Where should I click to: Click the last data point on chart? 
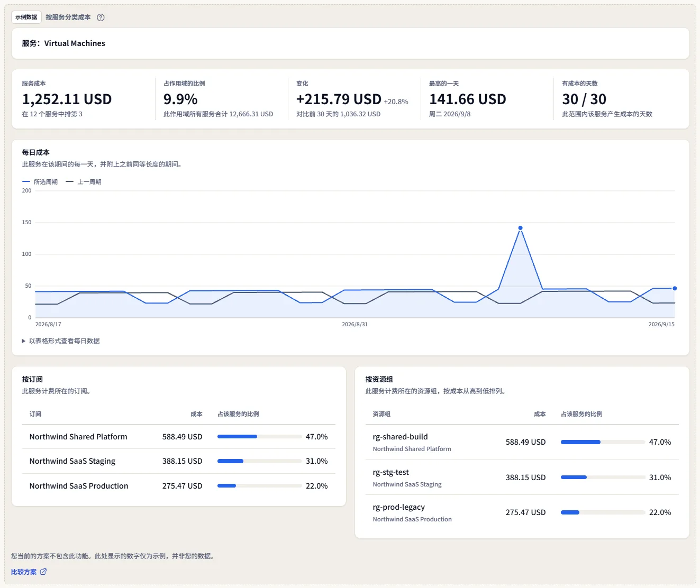[675, 288]
